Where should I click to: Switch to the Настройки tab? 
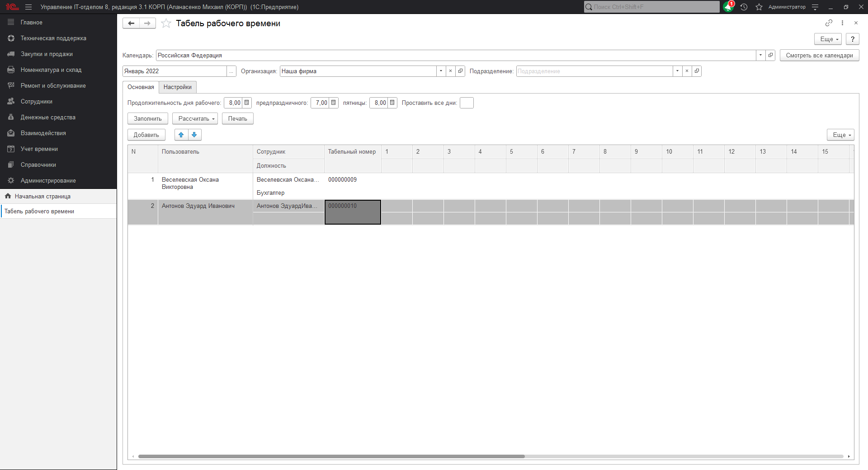click(x=177, y=87)
